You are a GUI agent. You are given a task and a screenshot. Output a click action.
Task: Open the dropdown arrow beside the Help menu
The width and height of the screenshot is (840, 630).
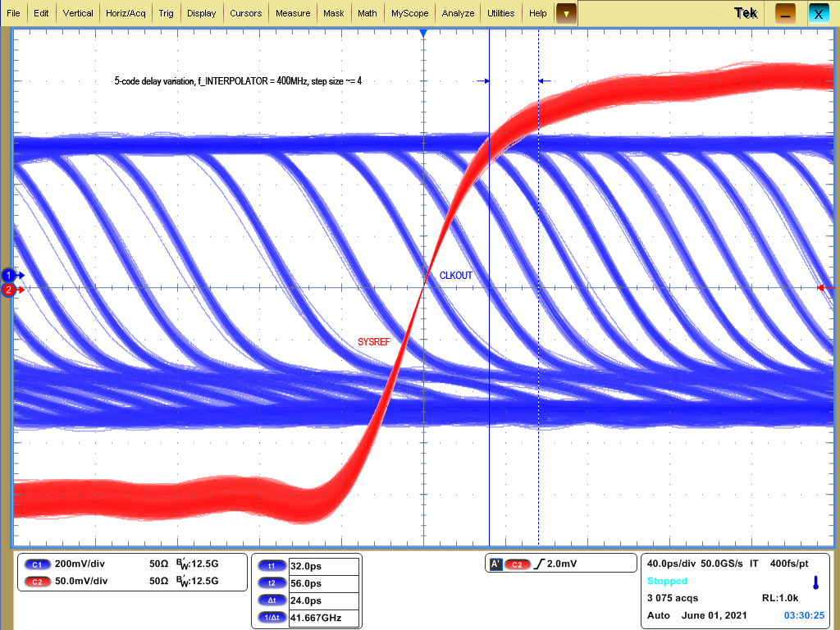[x=564, y=13]
